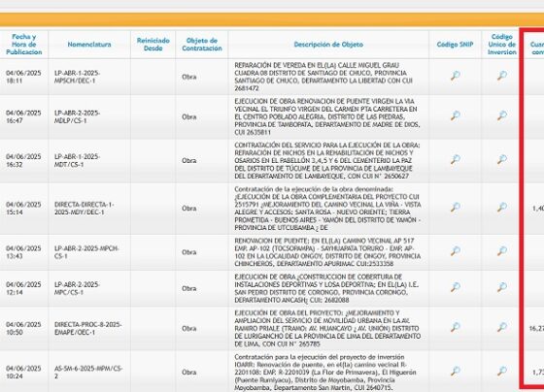The height and width of the screenshot is (392, 544).
Task: Click nomenclature 'LP-ABR-2-2025-MDLP/CS-1'
Action: [x=77, y=116]
